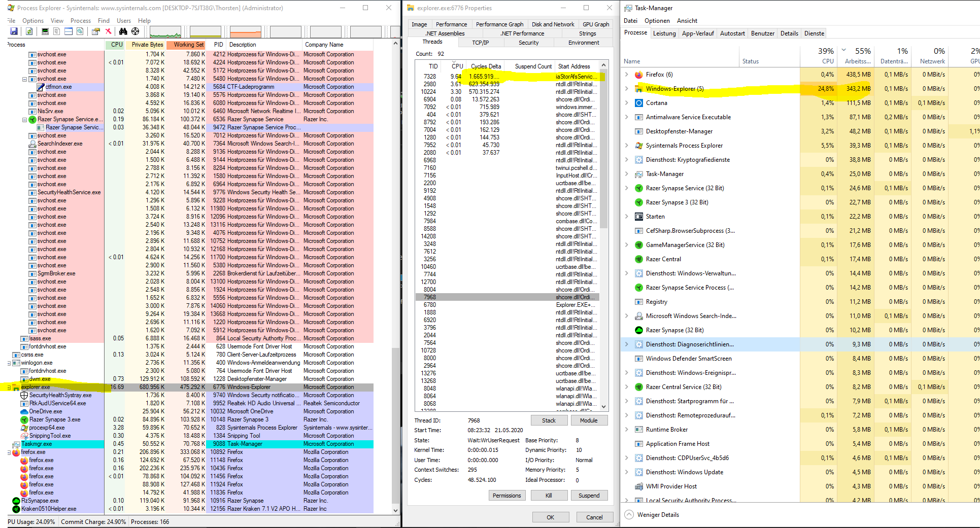Sort threads by Cycles Delta column
Image resolution: width=980 pixels, height=528 pixels.
486,66
